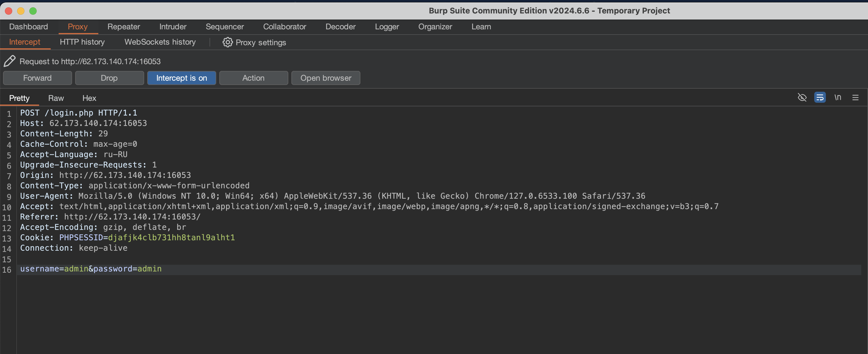Image resolution: width=868 pixels, height=354 pixels.
Task: Click the PHPSESSID cookie value text
Action: coord(171,238)
